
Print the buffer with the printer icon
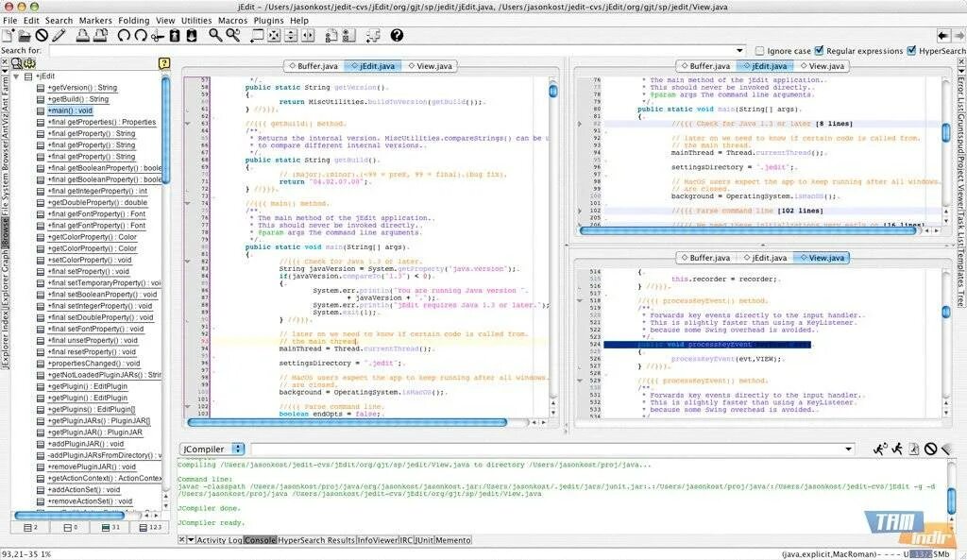[82, 35]
